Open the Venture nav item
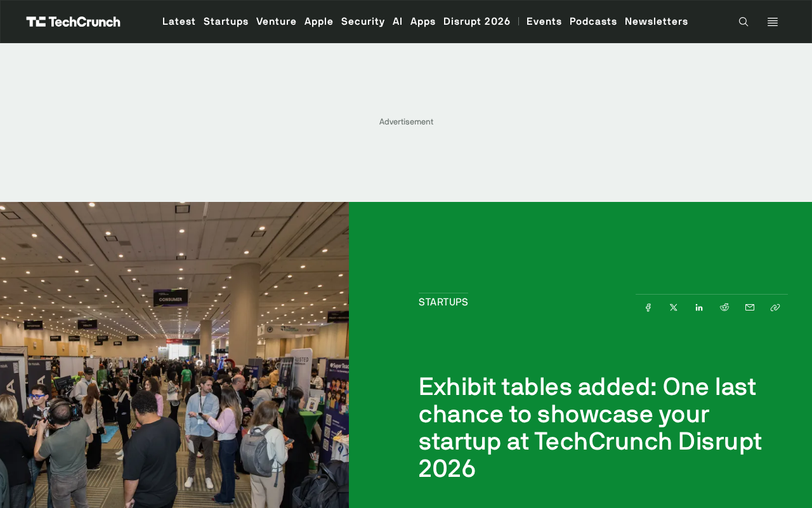 (x=277, y=22)
